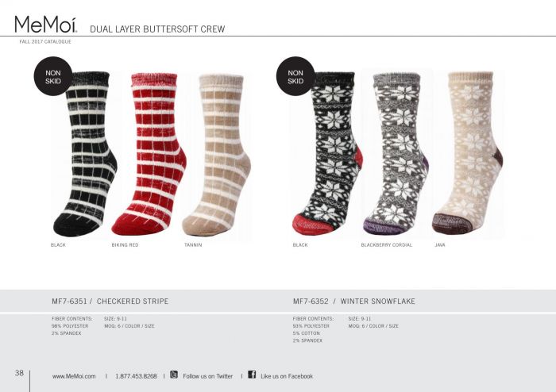Screen dimensions: 556x392
Task: Click the MF7-6351 Checkered Stripe heading
Action: (110, 302)
